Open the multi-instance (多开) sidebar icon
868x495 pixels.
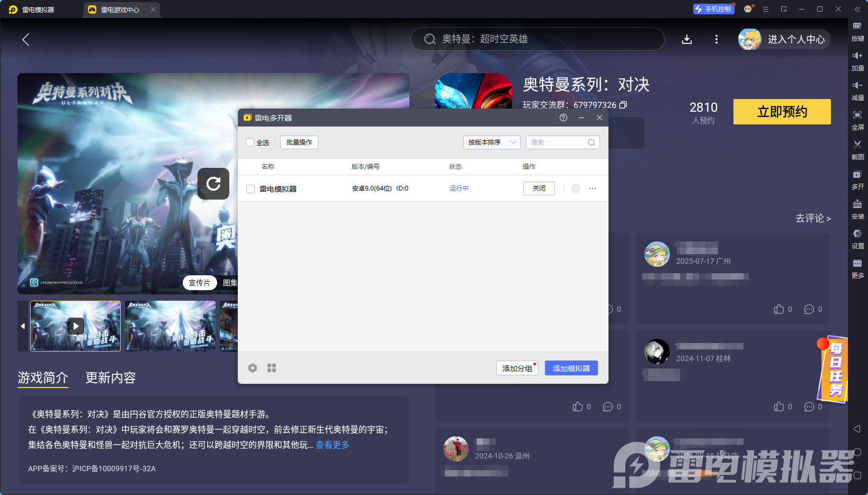click(x=857, y=175)
